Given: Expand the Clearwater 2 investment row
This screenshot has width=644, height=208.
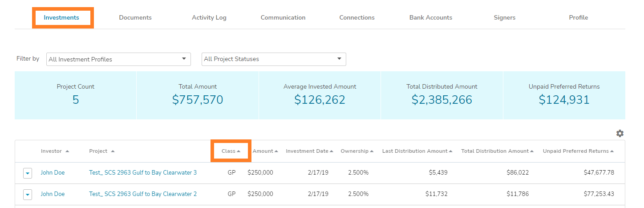Looking at the screenshot, I should (28, 194).
